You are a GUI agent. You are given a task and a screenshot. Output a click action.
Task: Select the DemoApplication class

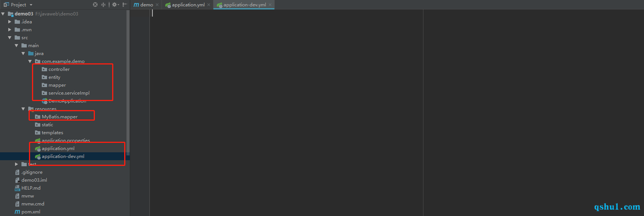(x=67, y=101)
